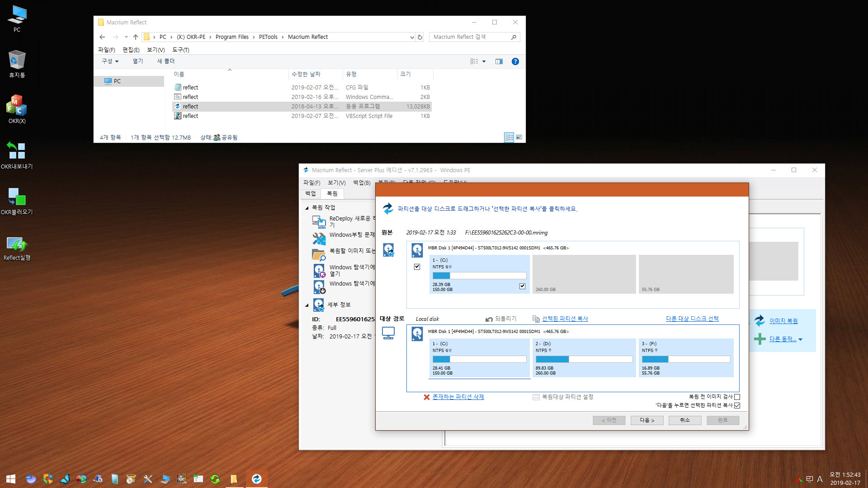Click destination D: partition usage bar
Screen dimensions: 868x488
pos(584,359)
